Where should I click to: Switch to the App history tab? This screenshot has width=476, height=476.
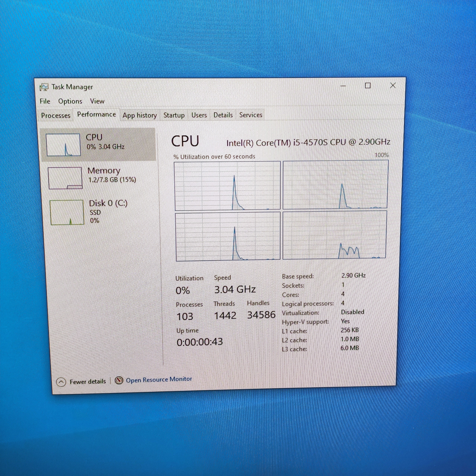[x=140, y=115]
